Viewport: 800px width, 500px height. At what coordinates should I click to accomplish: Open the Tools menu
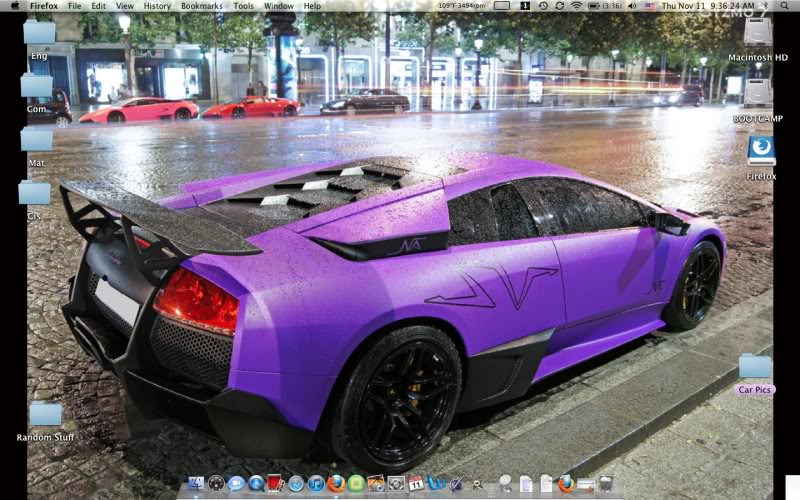(243, 6)
